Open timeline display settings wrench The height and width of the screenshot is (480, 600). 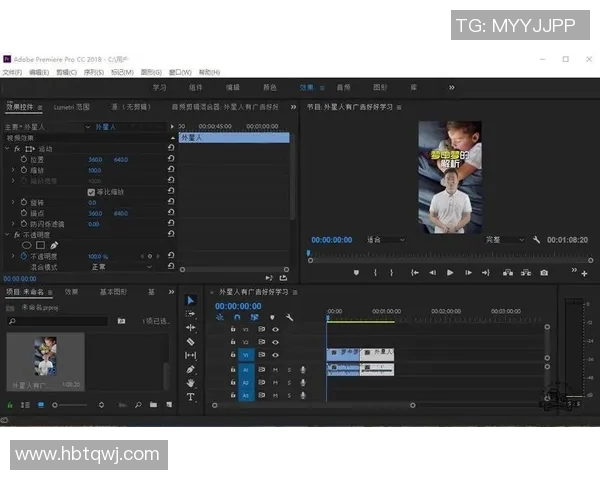coord(289,317)
